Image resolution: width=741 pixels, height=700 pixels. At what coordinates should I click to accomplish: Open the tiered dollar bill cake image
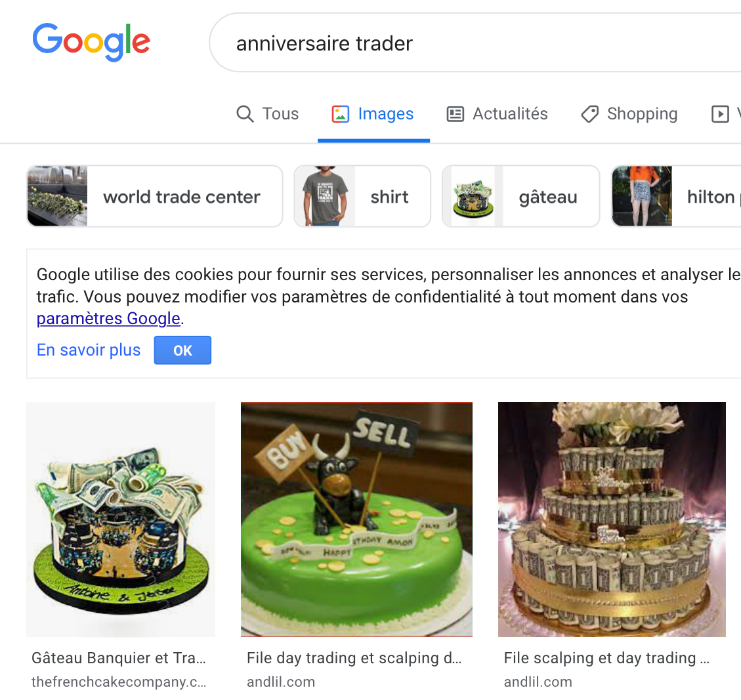(612, 520)
